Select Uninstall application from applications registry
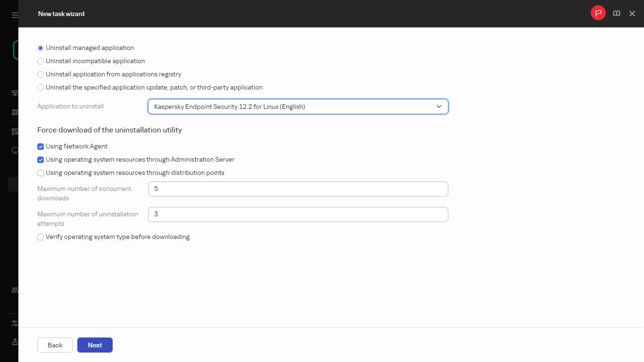The height and width of the screenshot is (362, 644). [41, 74]
